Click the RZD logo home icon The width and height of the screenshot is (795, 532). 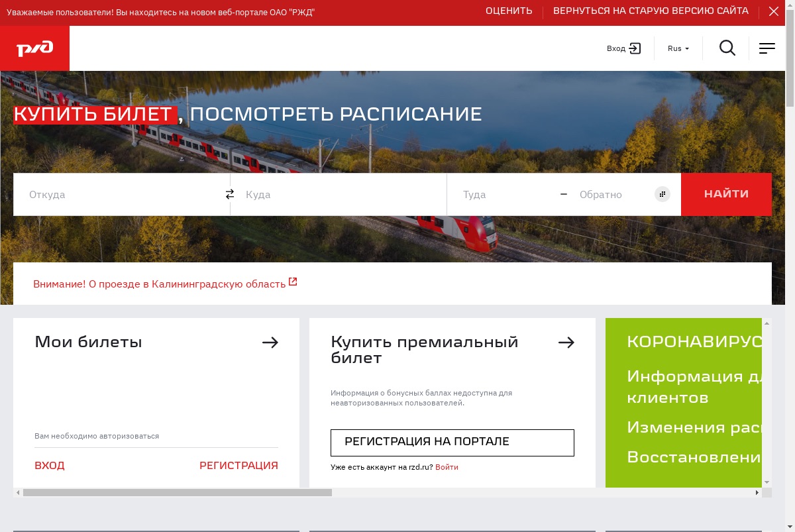(34, 48)
